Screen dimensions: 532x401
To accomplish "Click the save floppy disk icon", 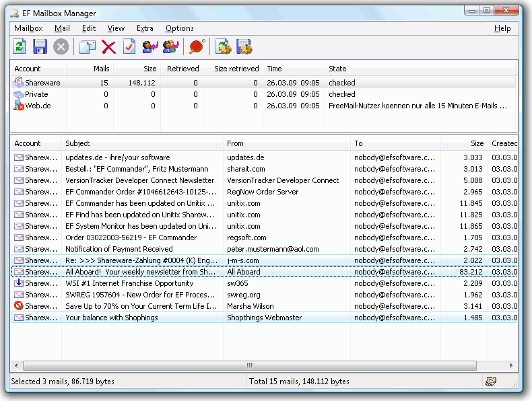I will point(40,46).
